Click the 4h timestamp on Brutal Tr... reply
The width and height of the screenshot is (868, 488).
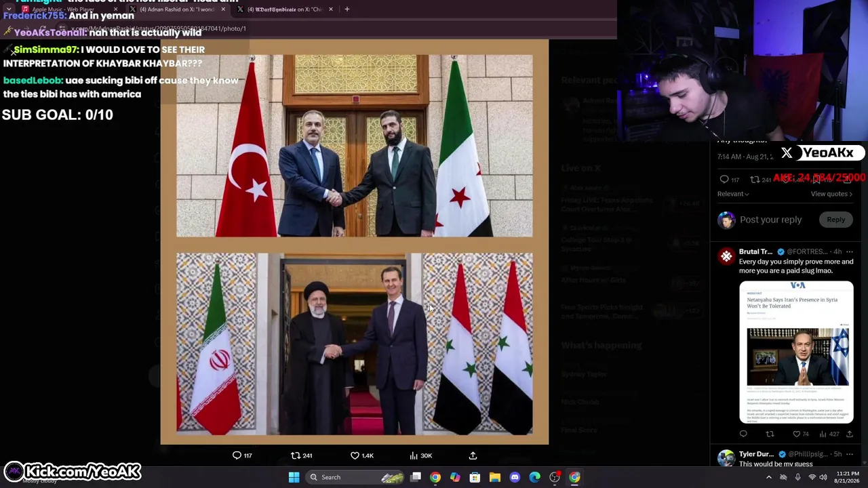pyautogui.click(x=837, y=251)
